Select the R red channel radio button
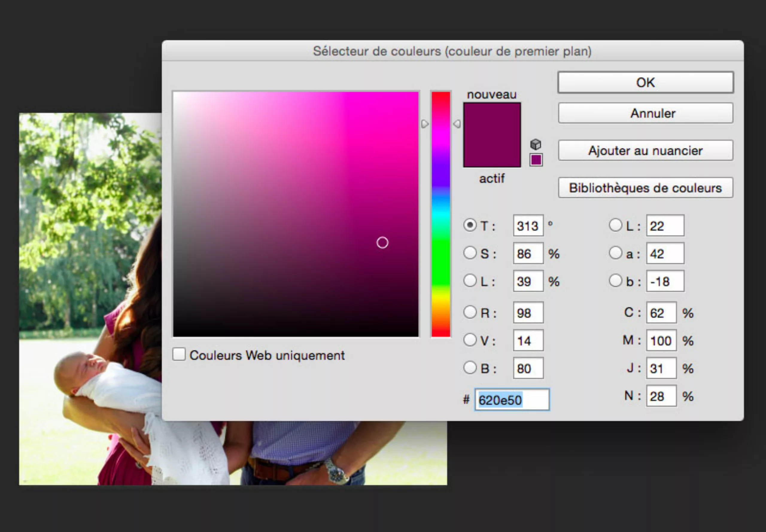Viewport: 766px width, 532px height. click(470, 312)
